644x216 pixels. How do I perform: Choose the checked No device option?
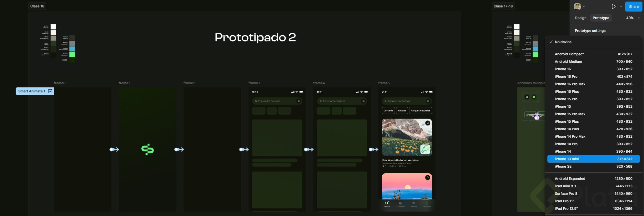pyautogui.click(x=593, y=42)
